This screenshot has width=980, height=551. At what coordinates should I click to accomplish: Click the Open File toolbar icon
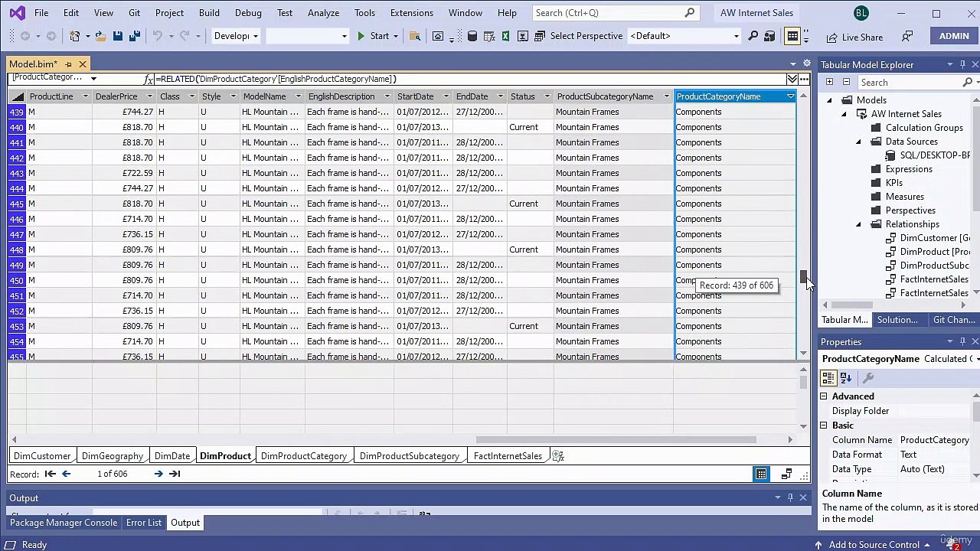[100, 36]
